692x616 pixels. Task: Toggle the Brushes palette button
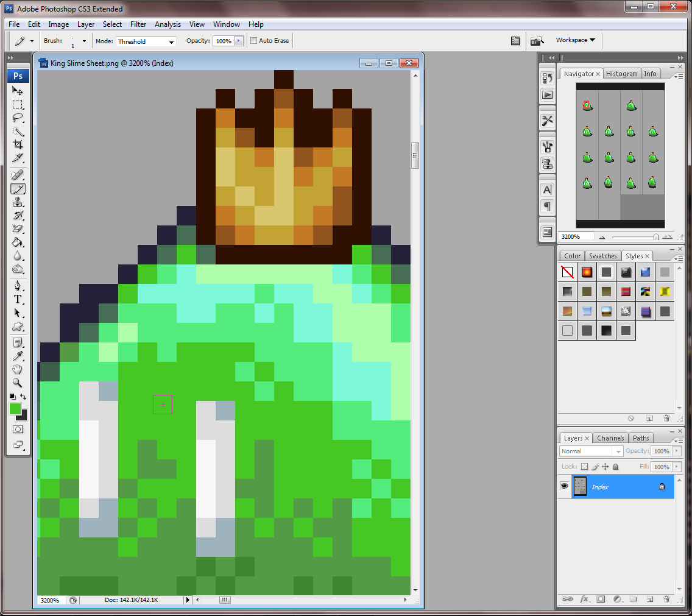pos(547,146)
